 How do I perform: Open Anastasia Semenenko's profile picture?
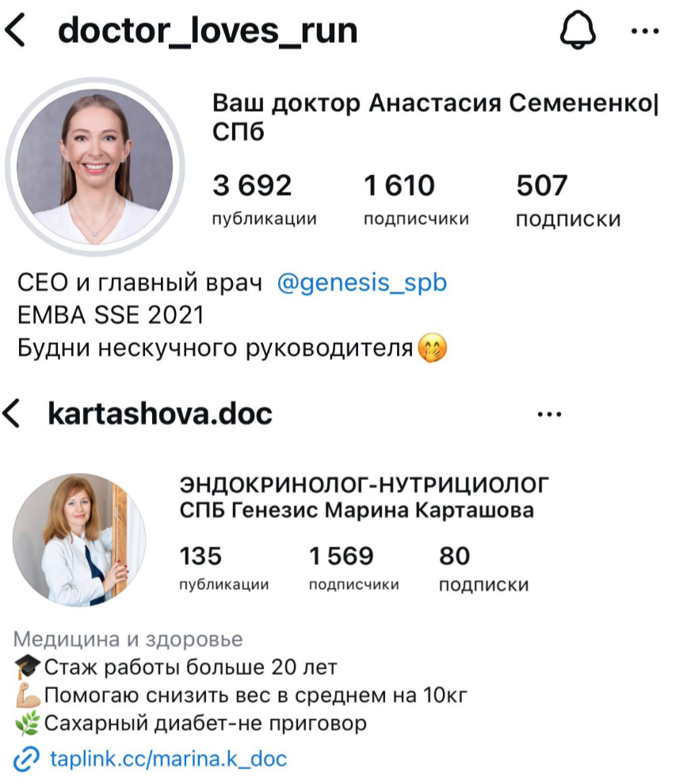[95, 166]
